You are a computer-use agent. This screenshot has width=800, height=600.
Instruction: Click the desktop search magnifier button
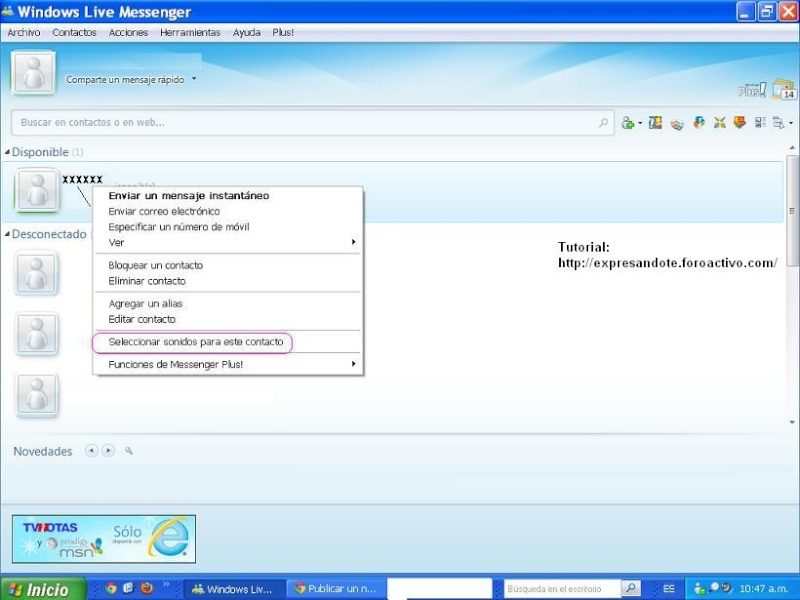click(631, 588)
